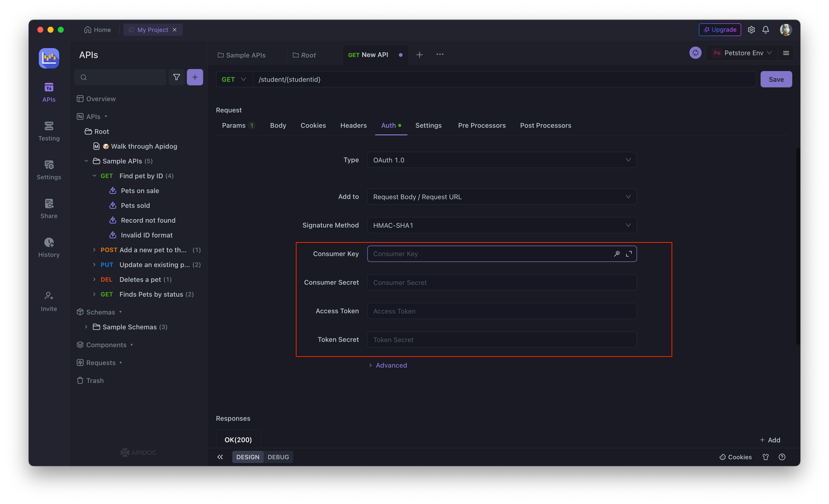Open Cookies manager in bottom bar
This screenshot has width=829, height=504.
click(735, 457)
